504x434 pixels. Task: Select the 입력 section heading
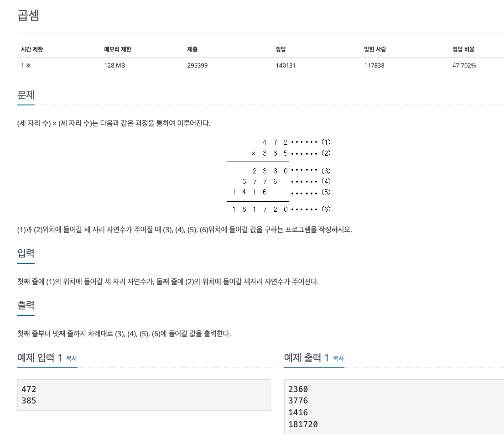tap(26, 253)
